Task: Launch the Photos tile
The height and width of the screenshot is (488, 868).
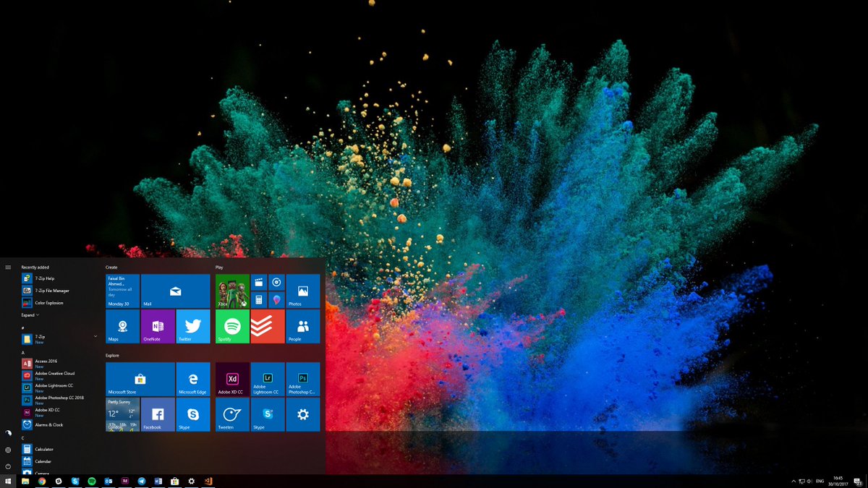Action: pos(303,291)
